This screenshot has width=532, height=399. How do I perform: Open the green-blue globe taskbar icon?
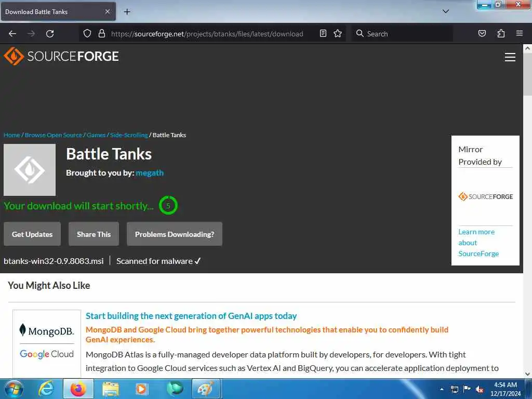click(x=175, y=389)
